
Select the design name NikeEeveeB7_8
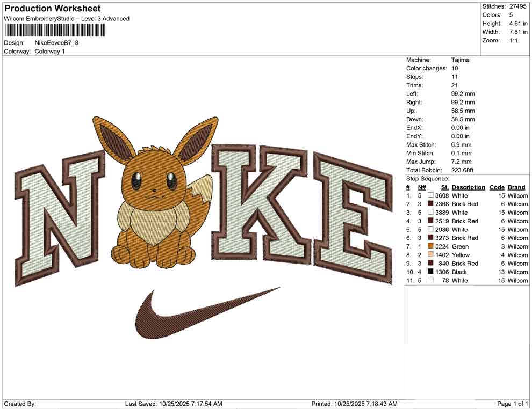pyautogui.click(x=56, y=43)
